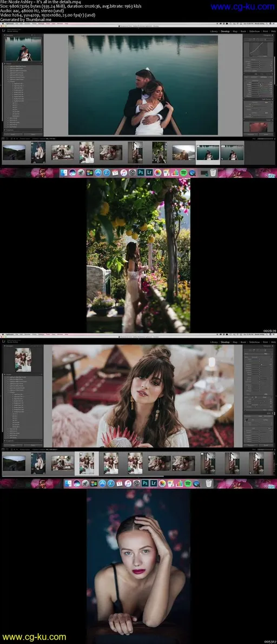
Task: Click the Lr icon in the dock under the lake photo
Action: click(150, 172)
